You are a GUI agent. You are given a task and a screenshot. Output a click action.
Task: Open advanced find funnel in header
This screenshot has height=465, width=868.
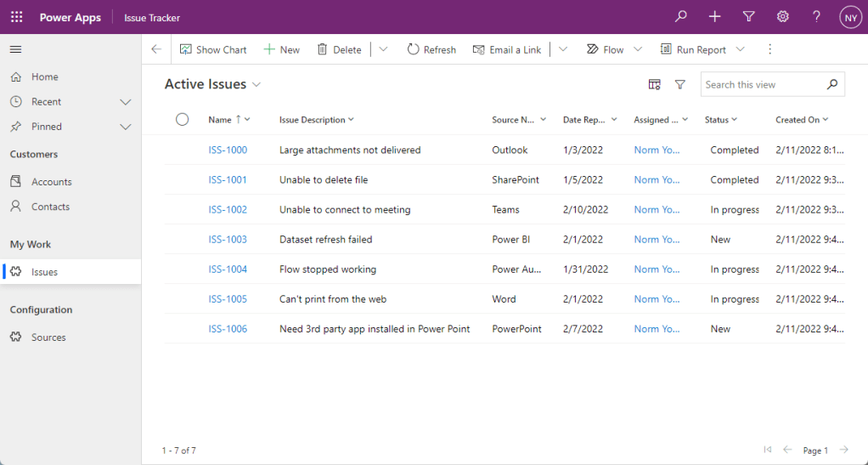(748, 17)
